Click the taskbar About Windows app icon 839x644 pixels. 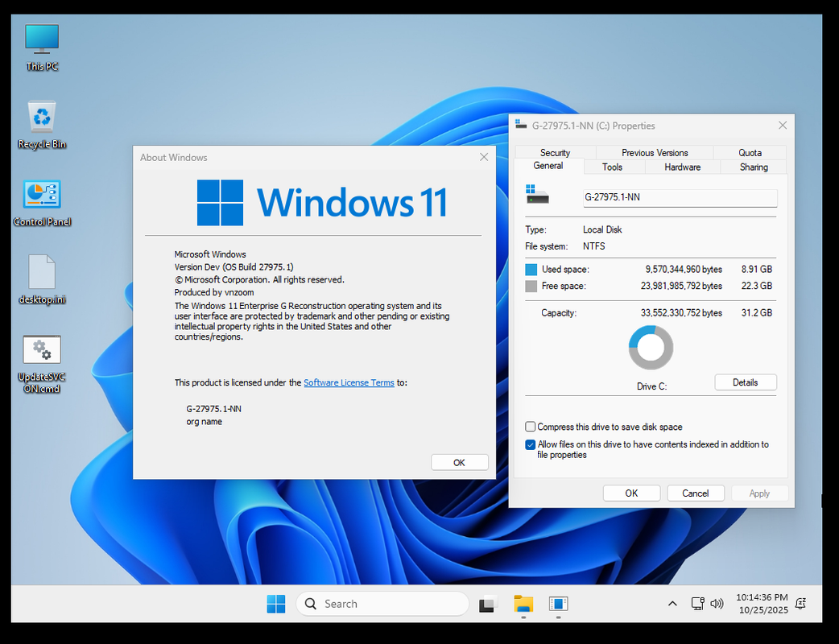[x=558, y=604]
